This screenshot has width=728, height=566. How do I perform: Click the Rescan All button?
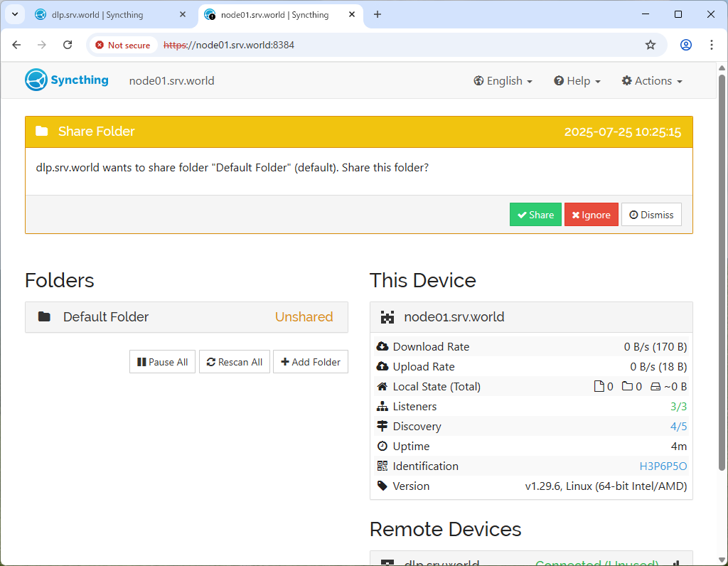point(235,362)
